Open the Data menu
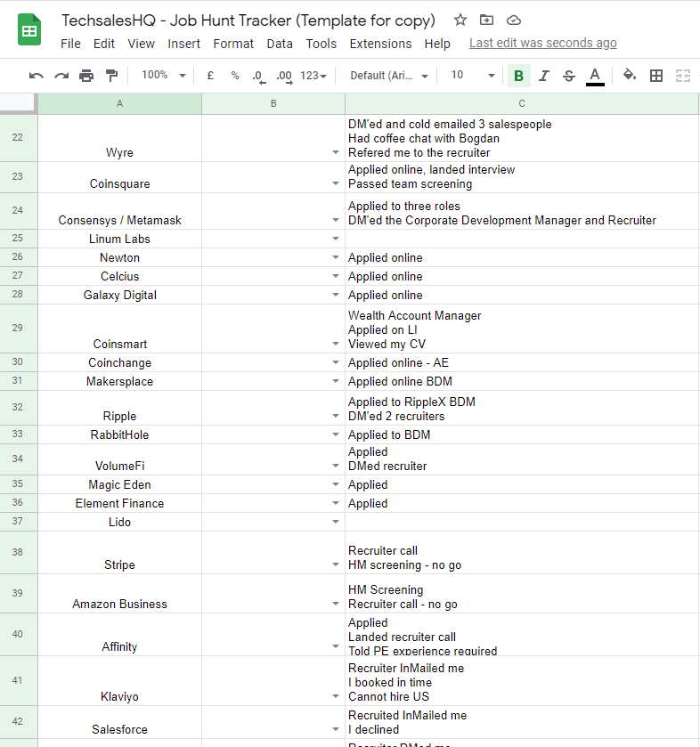 click(x=280, y=44)
